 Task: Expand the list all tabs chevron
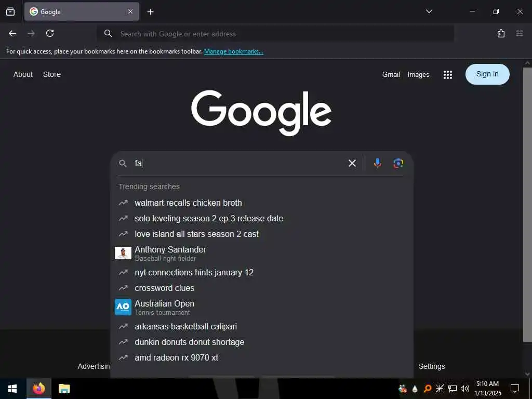click(429, 11)
